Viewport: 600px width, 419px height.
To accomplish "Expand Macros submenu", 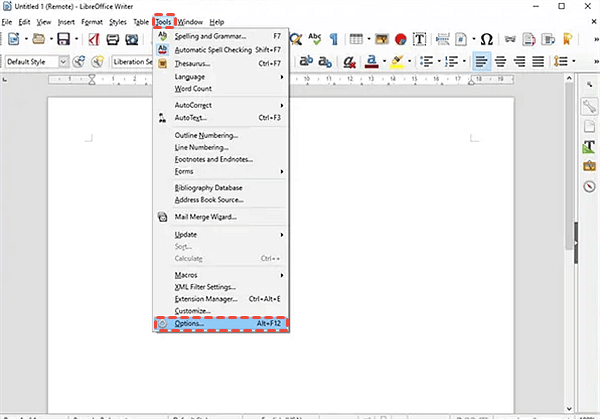I will coord(221,275).
